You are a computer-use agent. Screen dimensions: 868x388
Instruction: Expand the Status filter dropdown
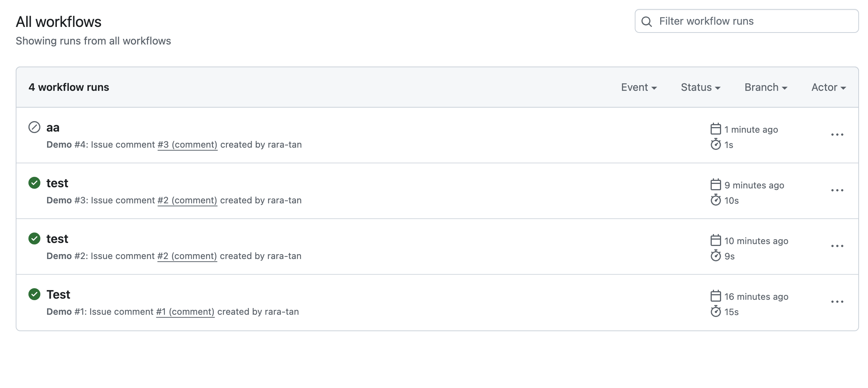pos(701,87)
